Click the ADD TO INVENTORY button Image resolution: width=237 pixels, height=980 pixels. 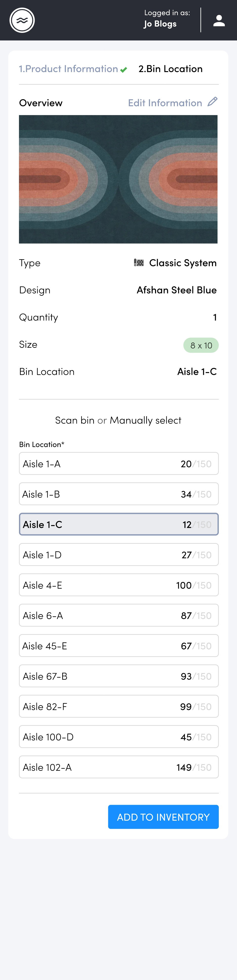click(163, 817)
